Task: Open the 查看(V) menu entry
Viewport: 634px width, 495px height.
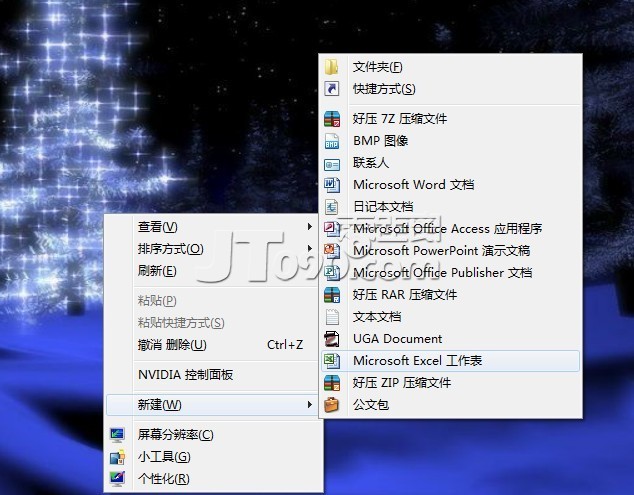Action: coord(212,226)
